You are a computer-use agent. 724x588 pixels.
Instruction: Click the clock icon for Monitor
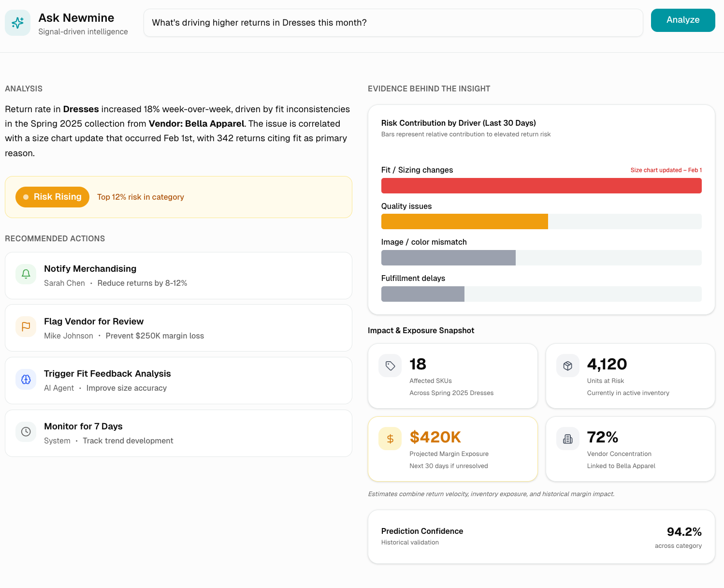(26, 432)
